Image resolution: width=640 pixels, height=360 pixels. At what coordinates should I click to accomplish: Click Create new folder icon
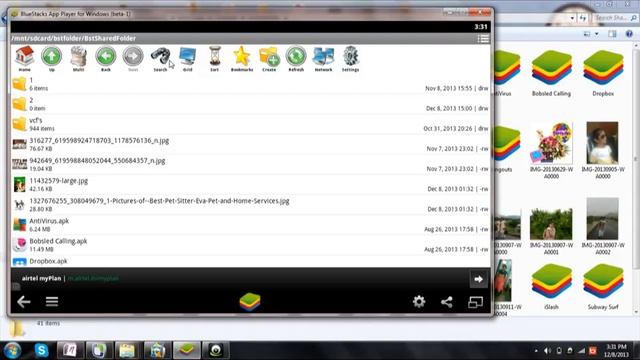point(269,58)
